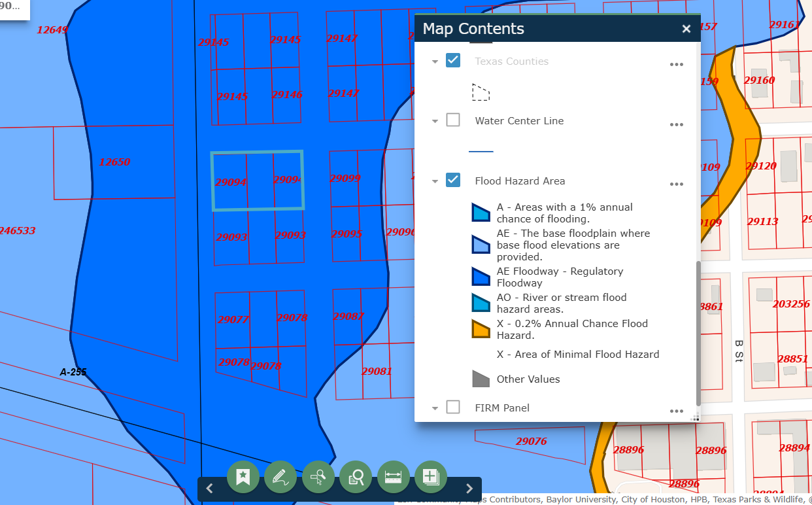Open the Bookmark widget

243,477
